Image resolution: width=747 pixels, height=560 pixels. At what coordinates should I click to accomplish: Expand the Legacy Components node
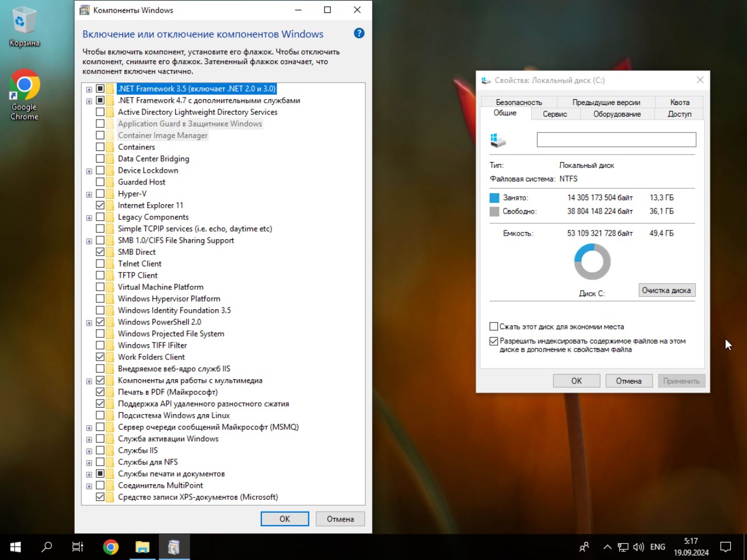click(x=89, y=218)
